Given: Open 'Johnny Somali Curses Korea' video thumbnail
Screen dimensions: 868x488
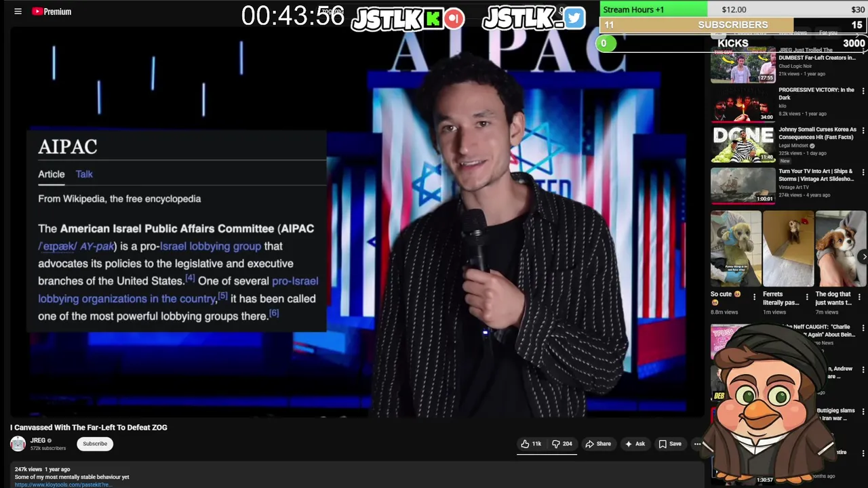Looking at the screenshot, I should point(743,144).
